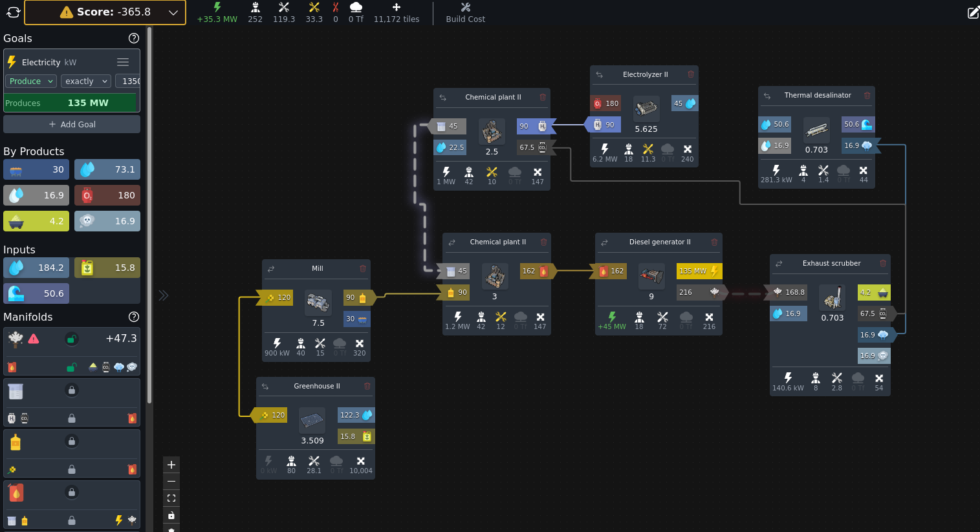980x532 pixels.
Task: Click the 122.3 water input on Greenhouse II
Action: pyautogui.click(x=356, y=415)
